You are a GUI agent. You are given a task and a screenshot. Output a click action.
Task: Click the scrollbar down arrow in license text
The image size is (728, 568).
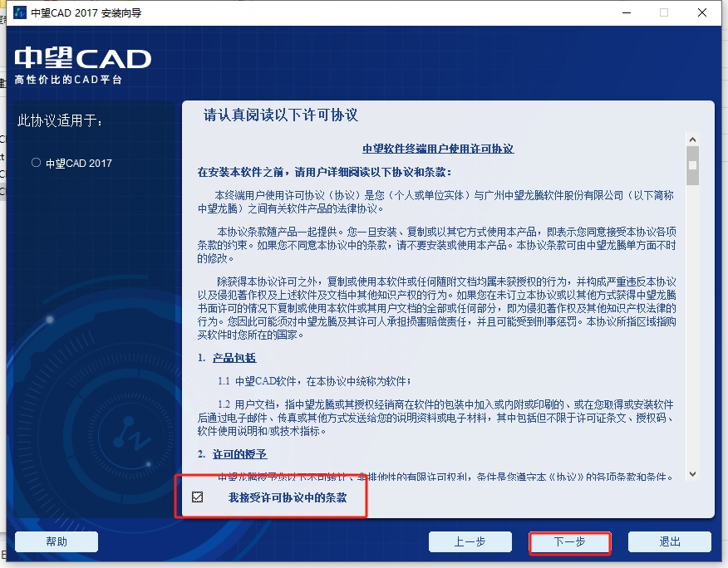pos(692,475)
